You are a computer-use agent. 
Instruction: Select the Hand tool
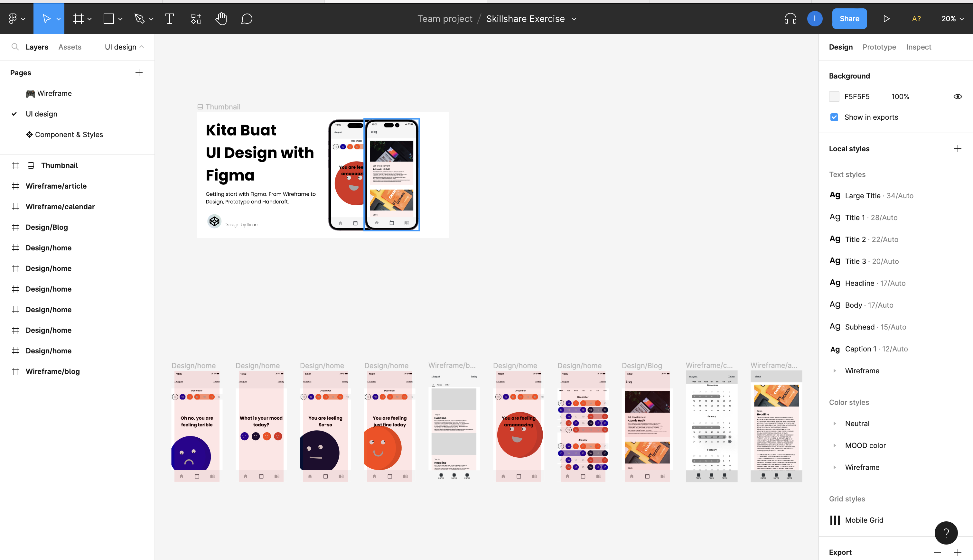click(221, 18)
